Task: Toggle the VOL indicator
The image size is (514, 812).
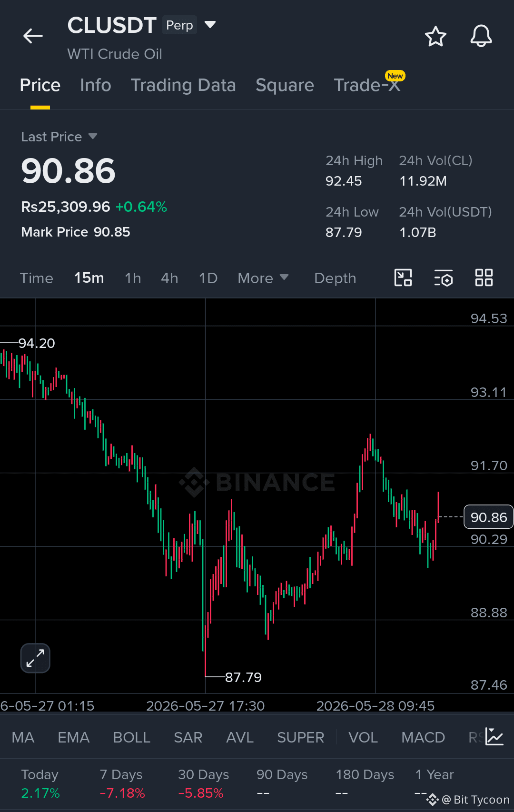Action: pyautogui.click(x=363, y=737)
